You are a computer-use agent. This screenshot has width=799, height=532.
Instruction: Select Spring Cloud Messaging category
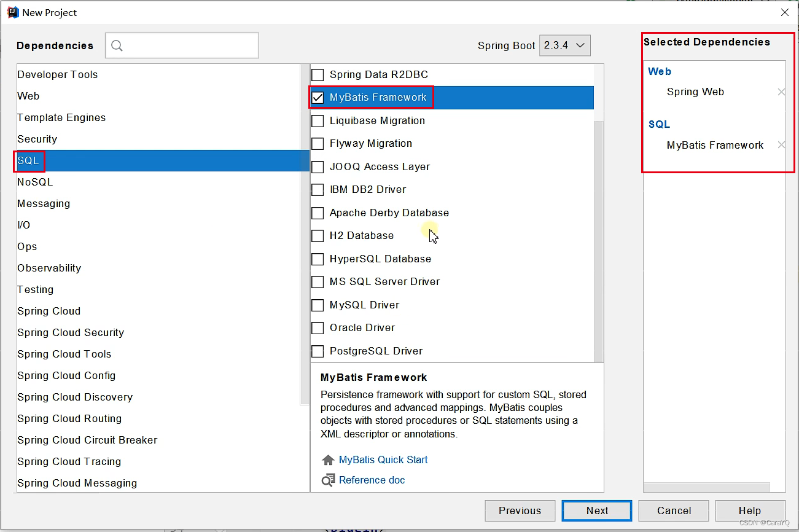pyautogui.click(x=158, y=483)
